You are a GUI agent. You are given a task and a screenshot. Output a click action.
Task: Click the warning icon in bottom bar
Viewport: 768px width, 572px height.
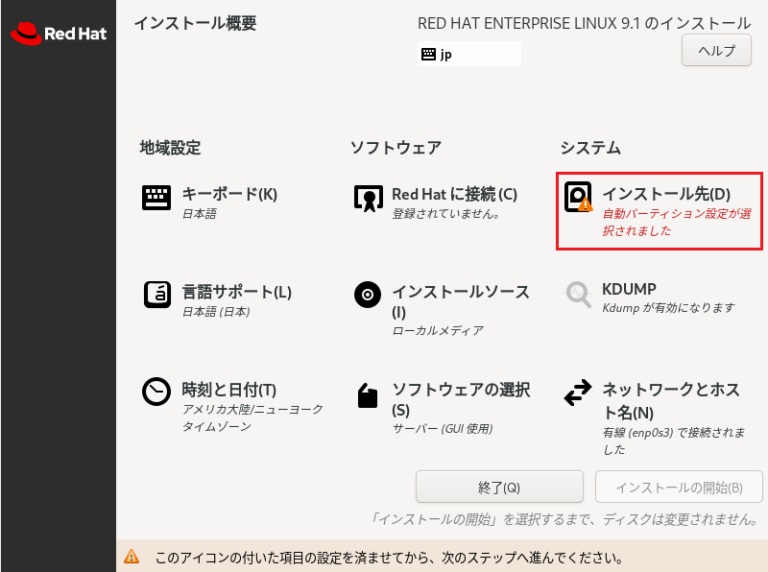(x=132, y=556)
